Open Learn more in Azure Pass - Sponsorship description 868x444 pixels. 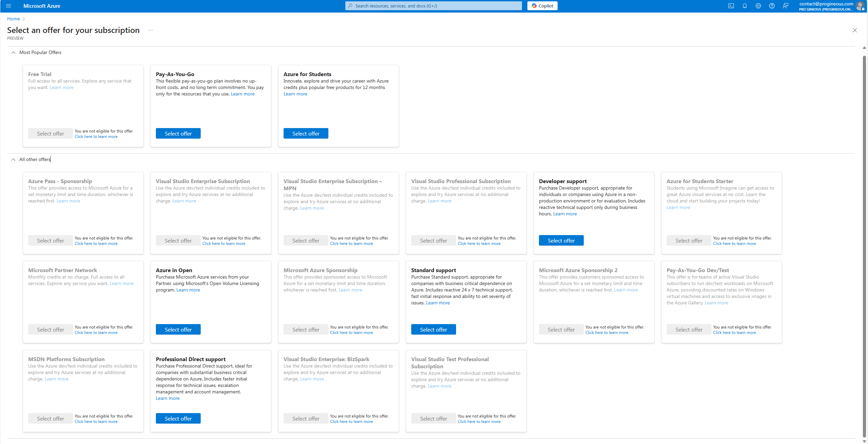click(68, 201)
